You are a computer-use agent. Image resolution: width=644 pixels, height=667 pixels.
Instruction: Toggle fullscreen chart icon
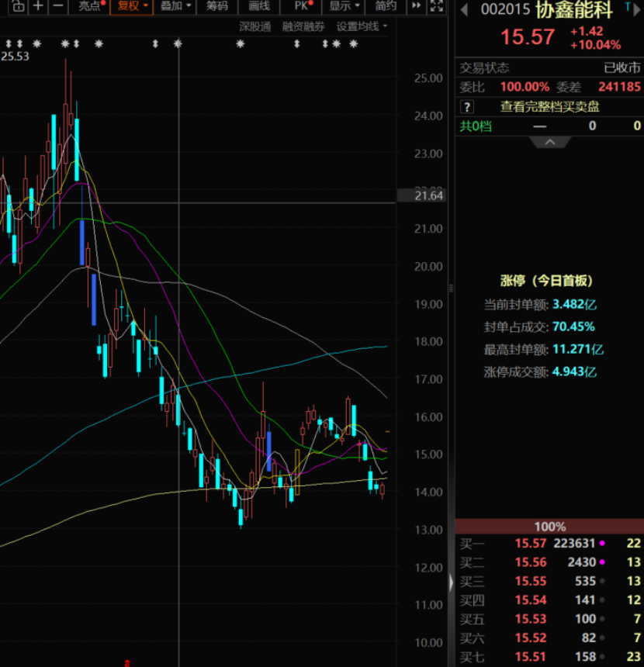pos(437,6)
